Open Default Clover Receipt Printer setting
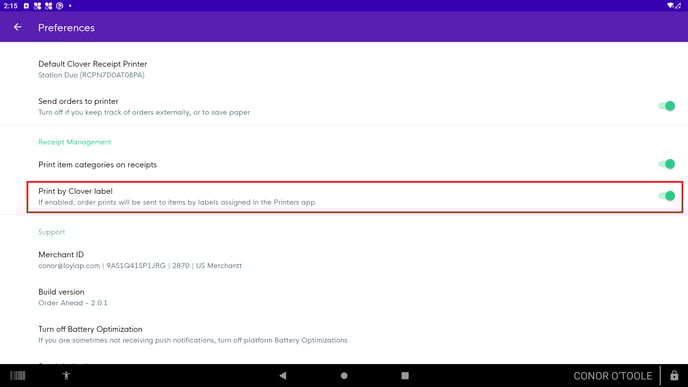This screenshot has height=387, width=688. (344, 69)
